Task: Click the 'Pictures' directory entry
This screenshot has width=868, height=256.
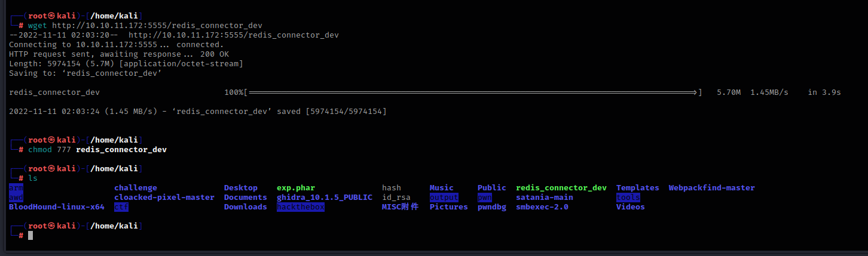Action: coord(449,207)
